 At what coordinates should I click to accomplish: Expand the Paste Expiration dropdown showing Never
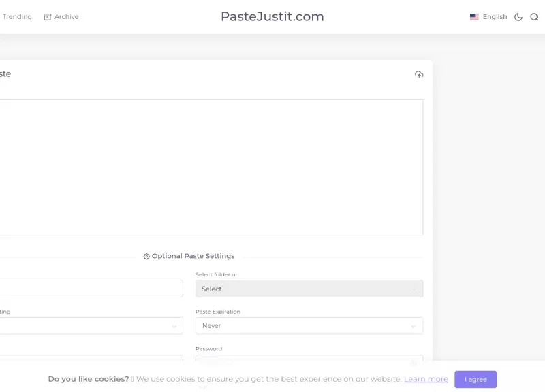point(308,326)
